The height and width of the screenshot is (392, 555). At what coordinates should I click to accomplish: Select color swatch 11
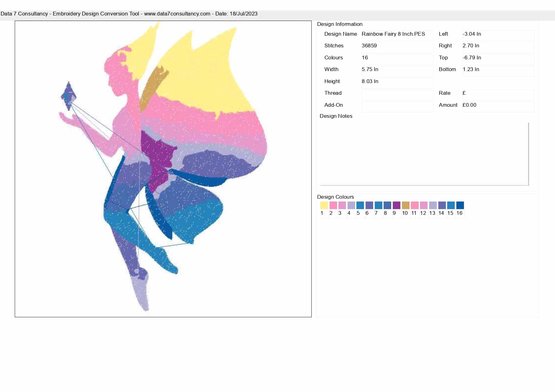[415, 205]
